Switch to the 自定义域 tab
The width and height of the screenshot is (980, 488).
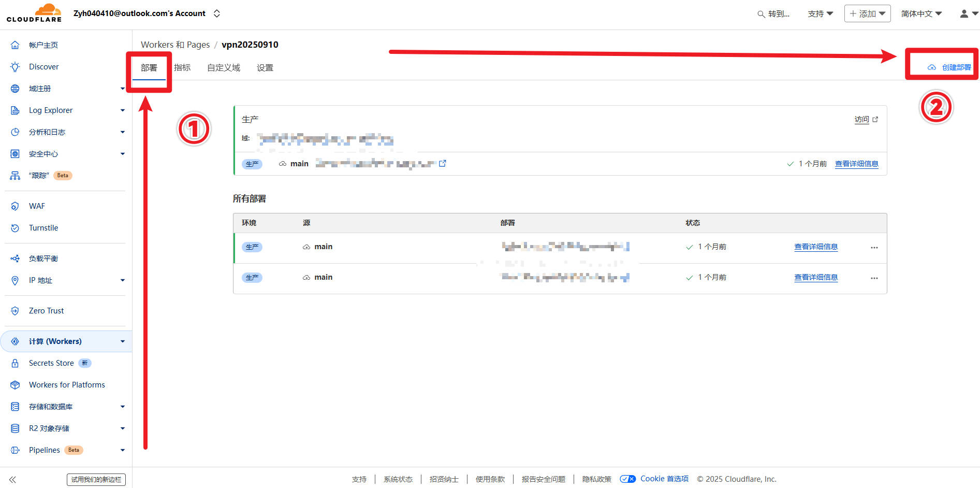click(x=224, y=68)
